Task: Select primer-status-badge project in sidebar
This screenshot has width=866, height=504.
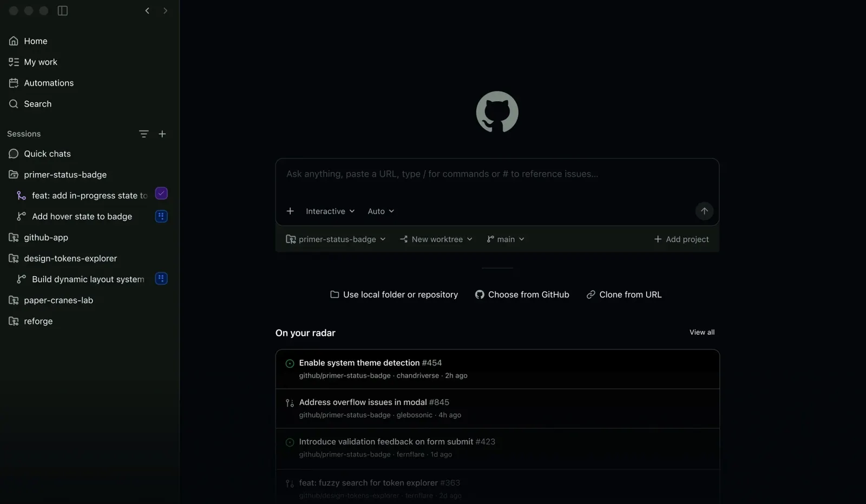Action: (x=89, y=175)
